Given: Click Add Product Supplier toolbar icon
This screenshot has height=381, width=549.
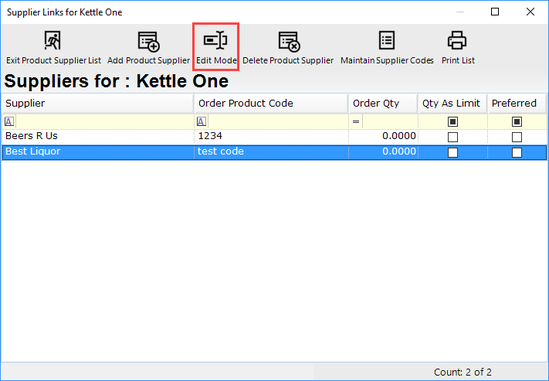Looking at the screenshot, I should 148,41.
